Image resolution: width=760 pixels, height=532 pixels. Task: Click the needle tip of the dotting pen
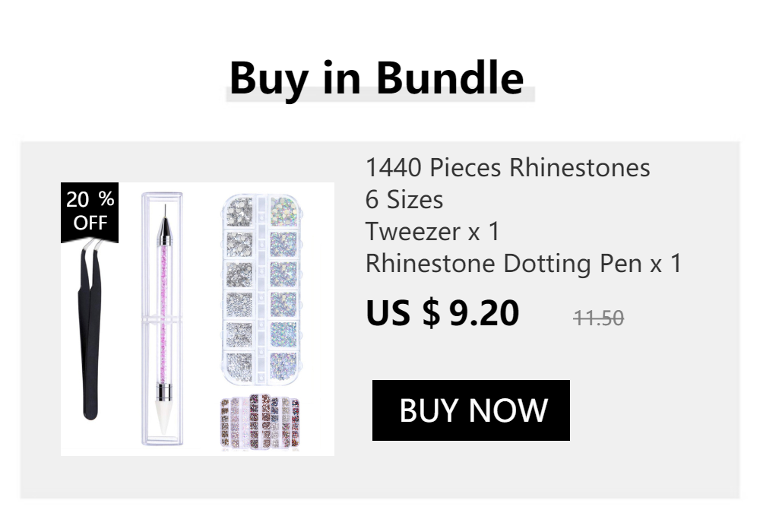coord(163,209)
